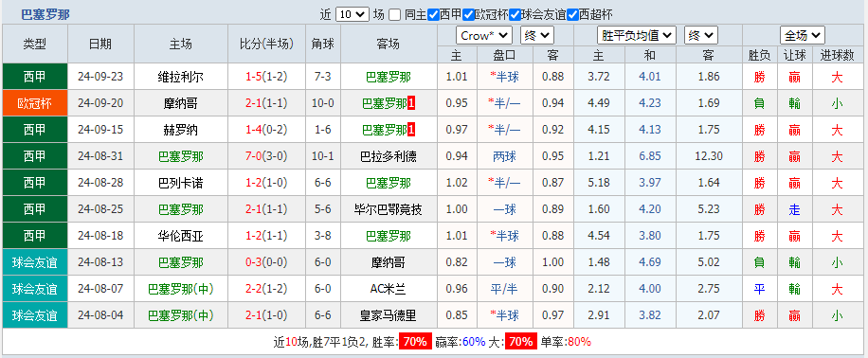Click score 1-5(1-2) for 维拉利尔 match
The image size is (868, 358).
[266, 77]
